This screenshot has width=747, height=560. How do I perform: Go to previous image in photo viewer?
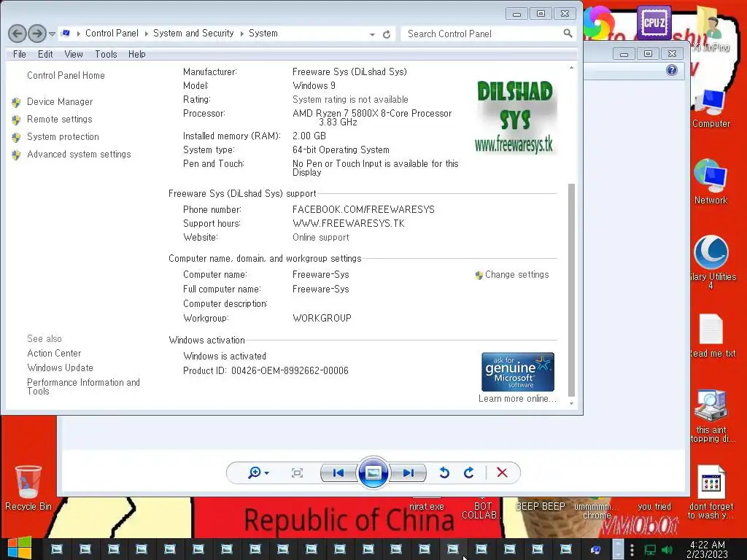click(x=338, y=472)
